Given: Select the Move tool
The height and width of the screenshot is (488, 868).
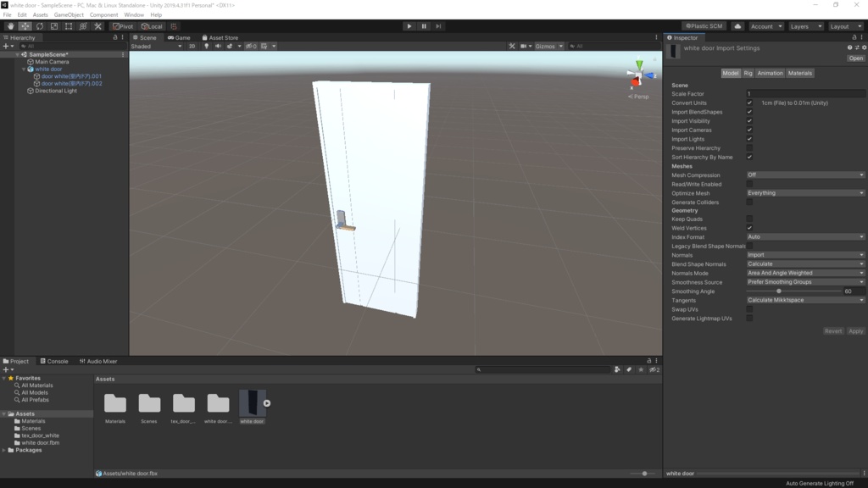Looking at the screenshot, I should pyautogui.click(x=25, y=26).
